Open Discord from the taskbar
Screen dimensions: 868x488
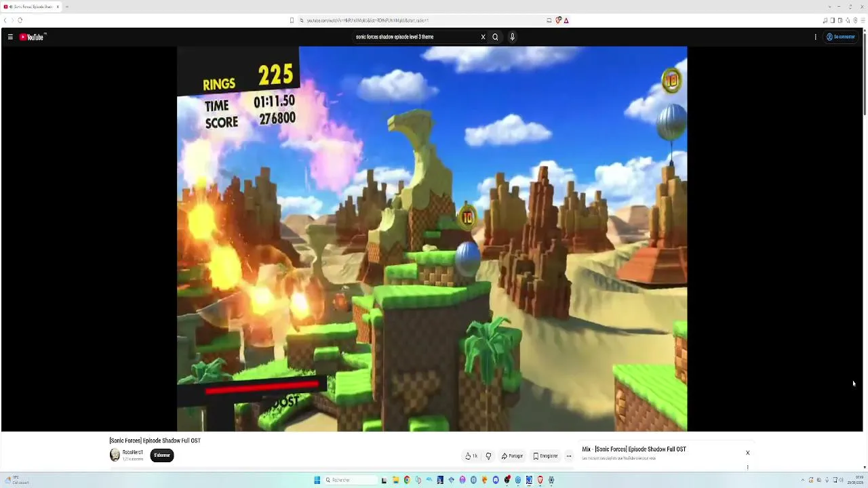click(x=496, y=480)
